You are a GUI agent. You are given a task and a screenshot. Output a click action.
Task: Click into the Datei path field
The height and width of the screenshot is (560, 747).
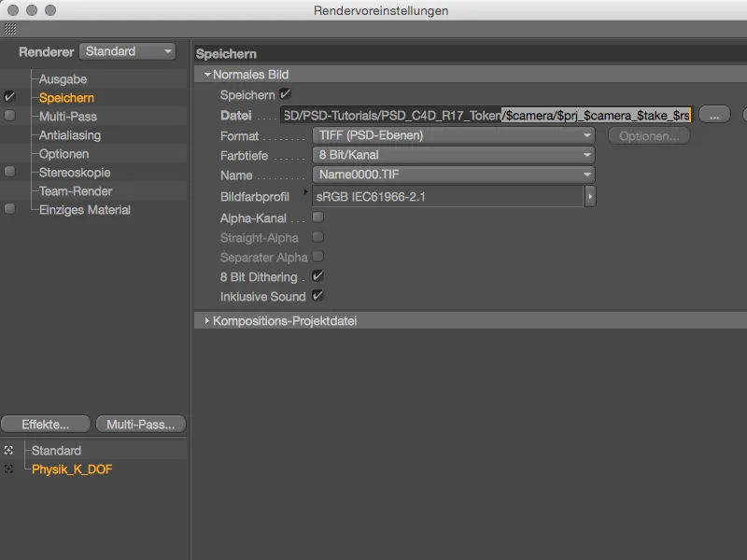pos(486,115)
